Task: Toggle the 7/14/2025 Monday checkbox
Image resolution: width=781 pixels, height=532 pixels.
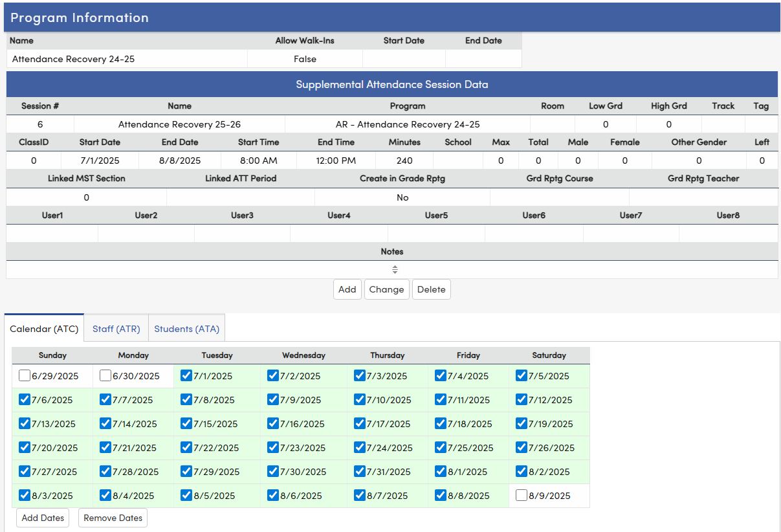Action: [105, 423]
